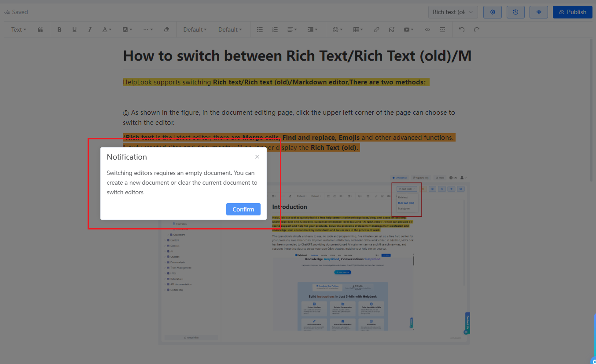
Task: Open the editor settings gear
Action: click(x=492, y=12)
